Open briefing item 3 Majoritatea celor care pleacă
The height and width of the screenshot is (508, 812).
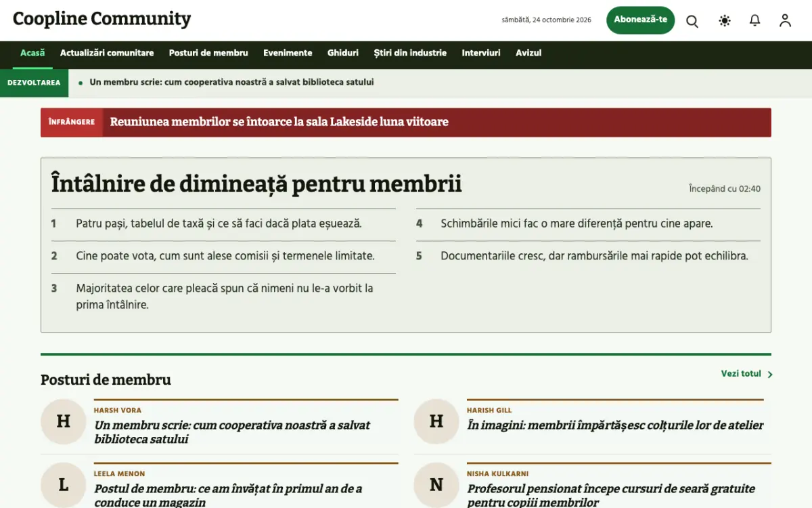tap(223, 297)
